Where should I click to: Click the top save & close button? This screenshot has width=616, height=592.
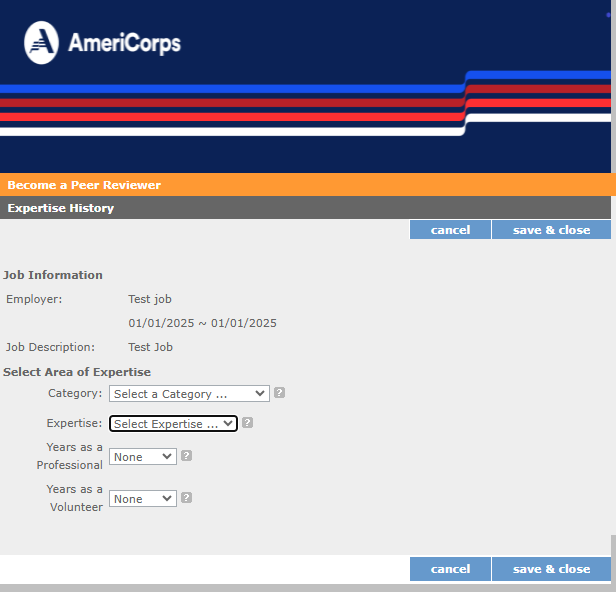tap(551, 230)
